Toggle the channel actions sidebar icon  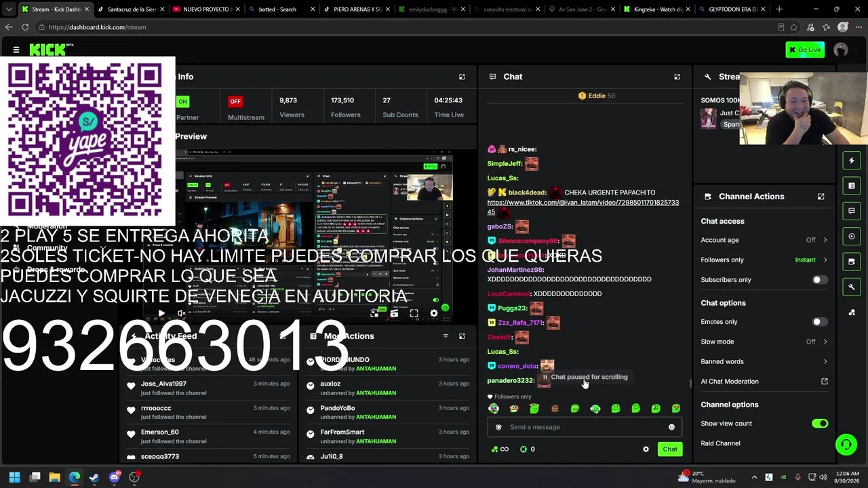tap(852, 262)
